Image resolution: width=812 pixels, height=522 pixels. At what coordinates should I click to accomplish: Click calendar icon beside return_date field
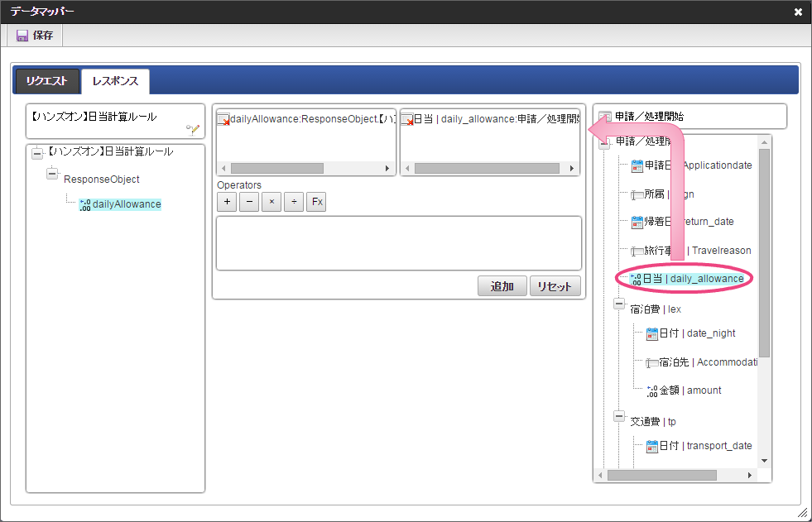637,222
